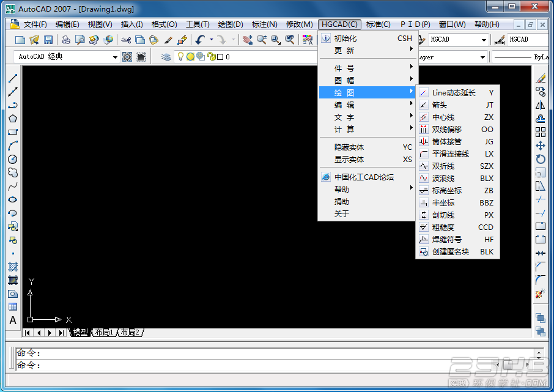The image size is (554, 392).
Task: Select the Mirror tool
Action: click(540, 105)
